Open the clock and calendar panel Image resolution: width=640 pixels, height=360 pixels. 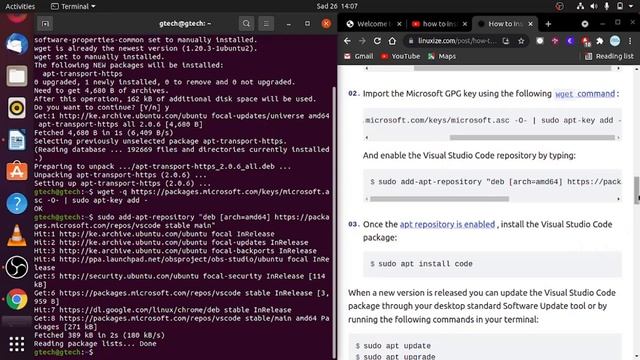pyautogui.click(x=337, y=6)
